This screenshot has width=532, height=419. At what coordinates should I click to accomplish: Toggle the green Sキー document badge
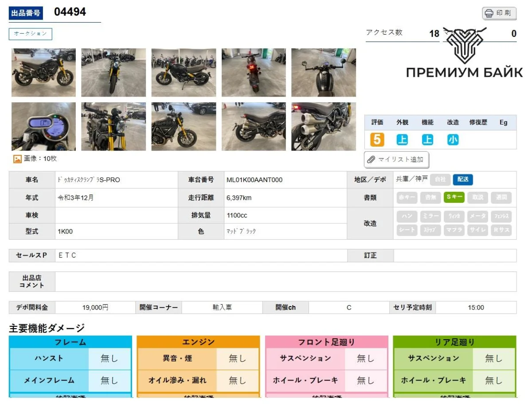(x=454, y=197)
